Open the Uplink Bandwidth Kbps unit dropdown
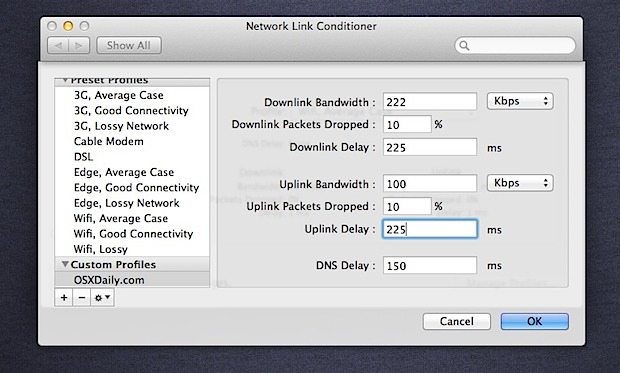Screen dimensions: 620x373 (520, 183)
